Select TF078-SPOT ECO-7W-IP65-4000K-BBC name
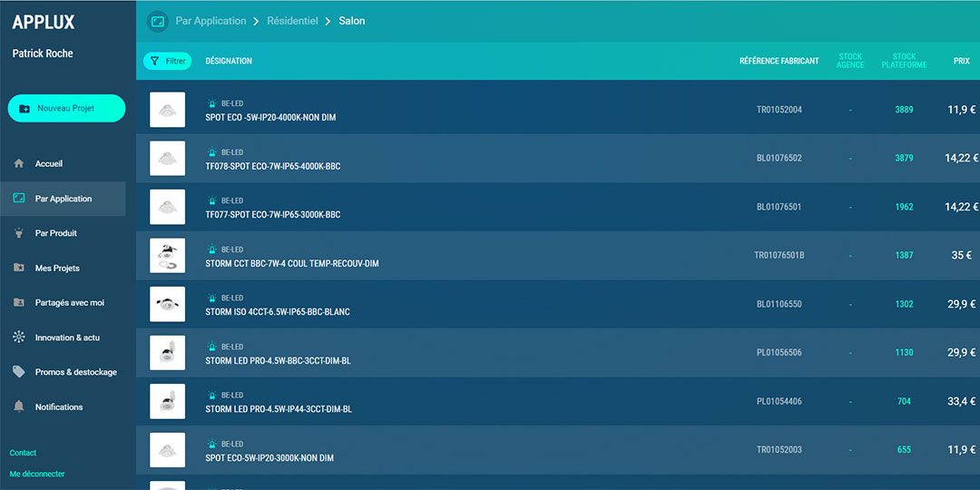 [273, 166]
